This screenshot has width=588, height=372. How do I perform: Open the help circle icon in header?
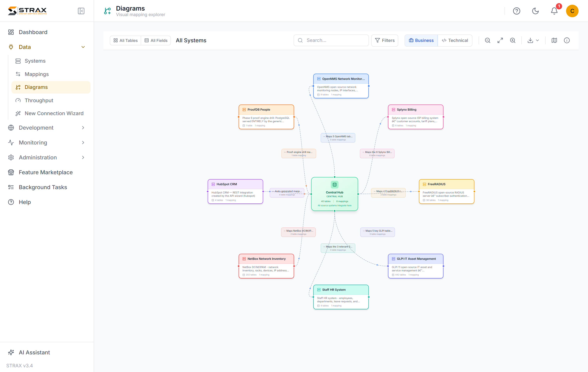516,11
